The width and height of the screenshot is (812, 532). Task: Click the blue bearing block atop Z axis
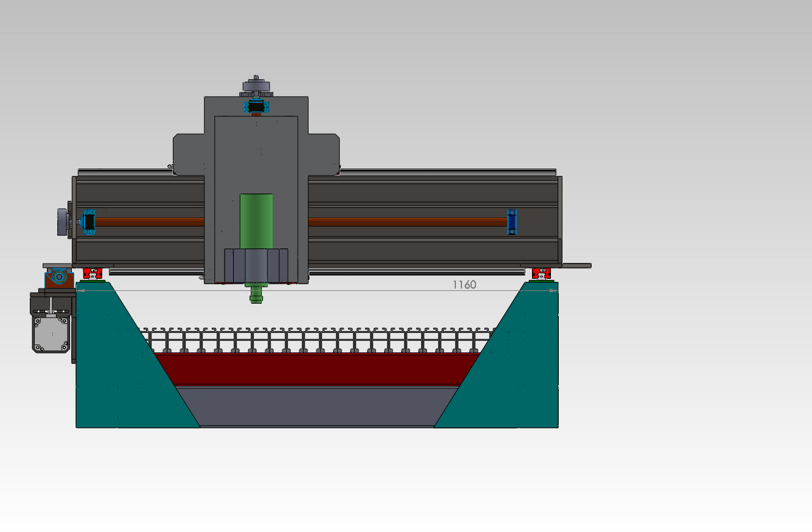[256, 107]
